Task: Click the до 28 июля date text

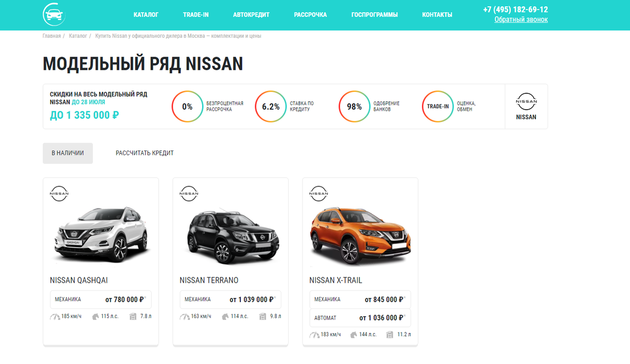Action: point(88,102)
